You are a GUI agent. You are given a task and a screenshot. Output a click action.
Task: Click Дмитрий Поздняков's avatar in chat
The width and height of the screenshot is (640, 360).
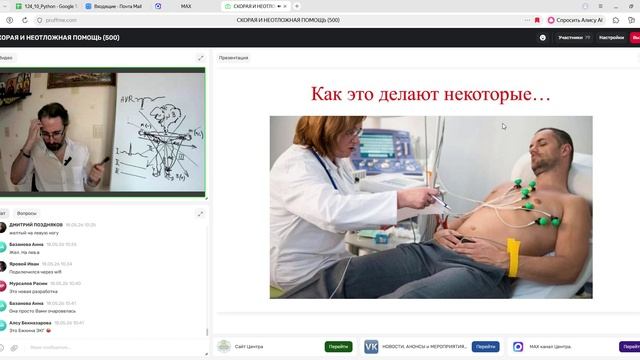coord(2,228)
